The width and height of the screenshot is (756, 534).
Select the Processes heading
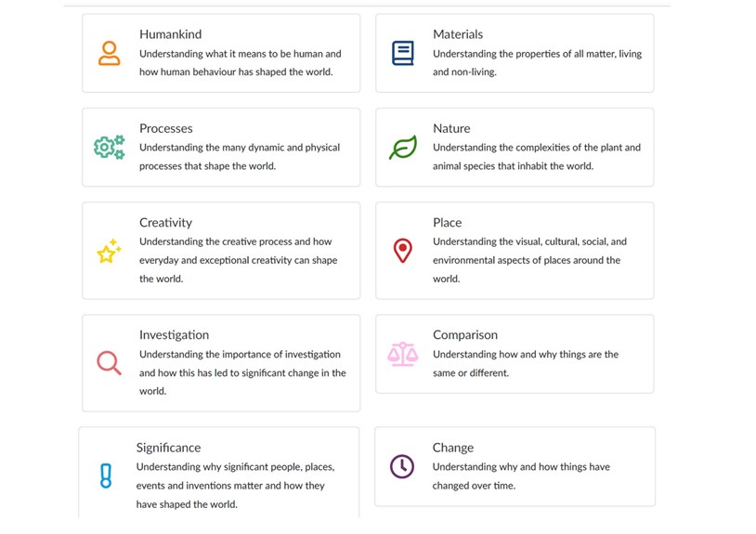166,128
